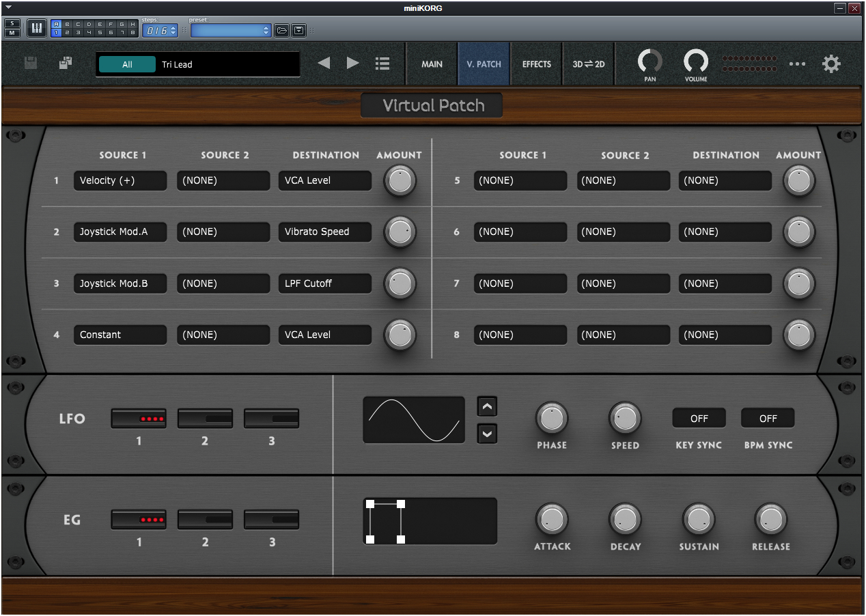Image resolution: width=866 pixels, height=616 pixels.
Task: Open patch 8 Destination dropdown
Action: 725,335
